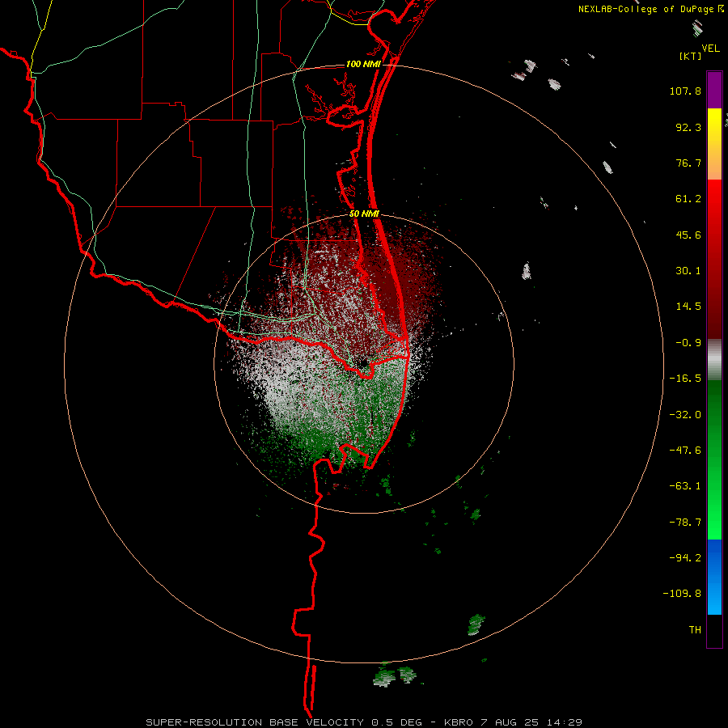Select the 92.3 scale value
728x728 pixels.
(x=688, y=127)
